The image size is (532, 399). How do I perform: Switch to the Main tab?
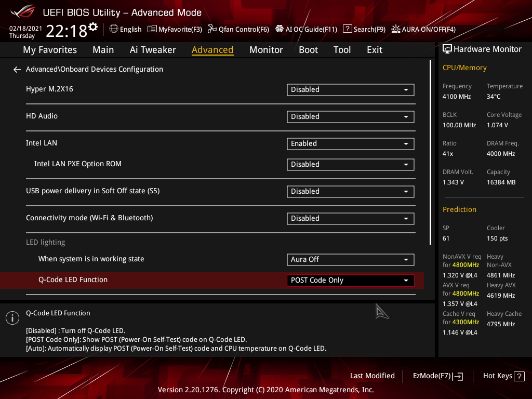click(x=103, y=50)
